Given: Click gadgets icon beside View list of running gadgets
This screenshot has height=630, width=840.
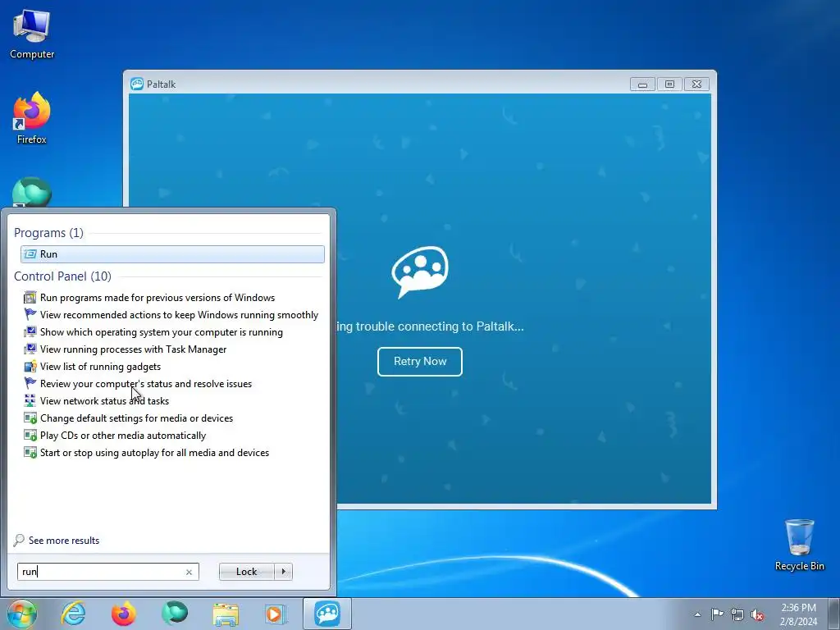Looking at the screenshot, I should click(x=30, y=367).
